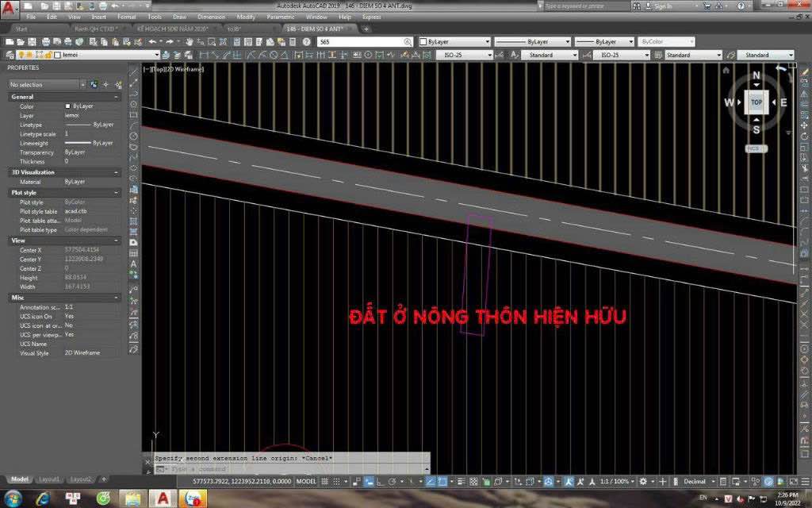Screen dimensions: 812x508
Task: Click the TOP face on the ViewCube
Action: (x=756, y=102)
